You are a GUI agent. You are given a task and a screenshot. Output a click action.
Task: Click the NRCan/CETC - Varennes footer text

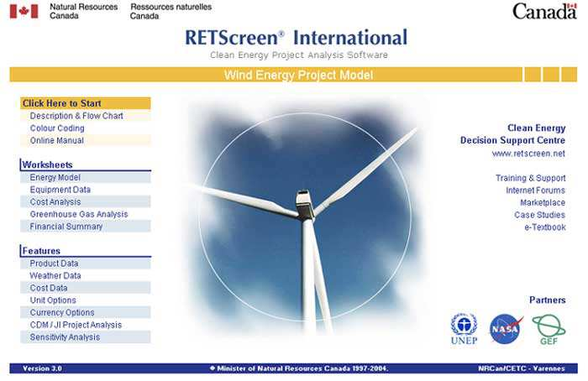point(522,368)
